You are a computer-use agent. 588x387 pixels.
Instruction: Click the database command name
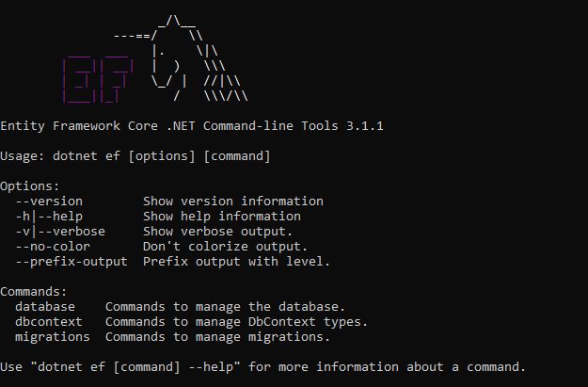(x=45, y=307)
